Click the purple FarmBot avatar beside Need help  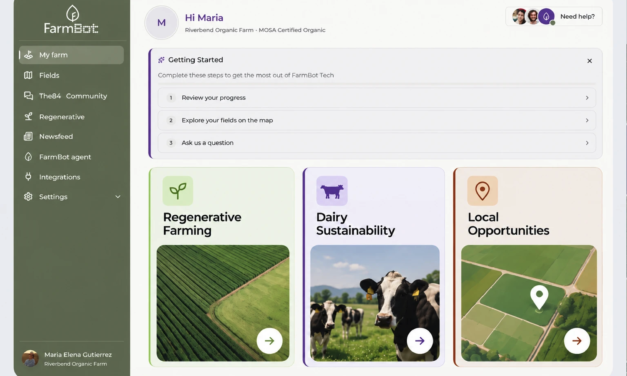[x=546, y=16]
